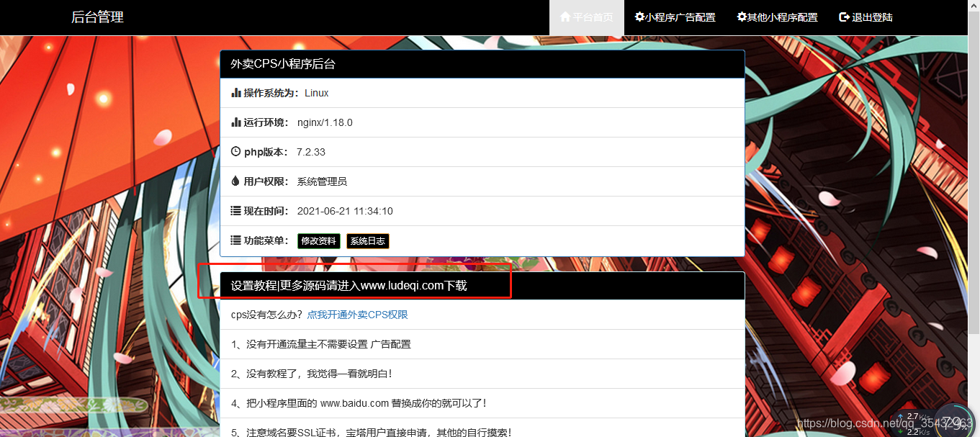Click the Linux operating system value
The width and height of the screenshot is (980, 437).
316,93
